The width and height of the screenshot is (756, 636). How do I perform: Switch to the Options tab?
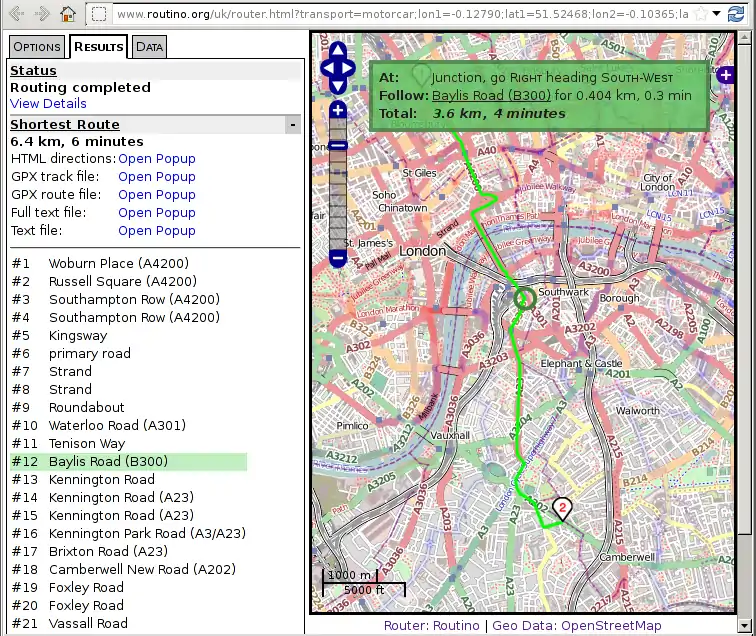(x=37, y=47)
